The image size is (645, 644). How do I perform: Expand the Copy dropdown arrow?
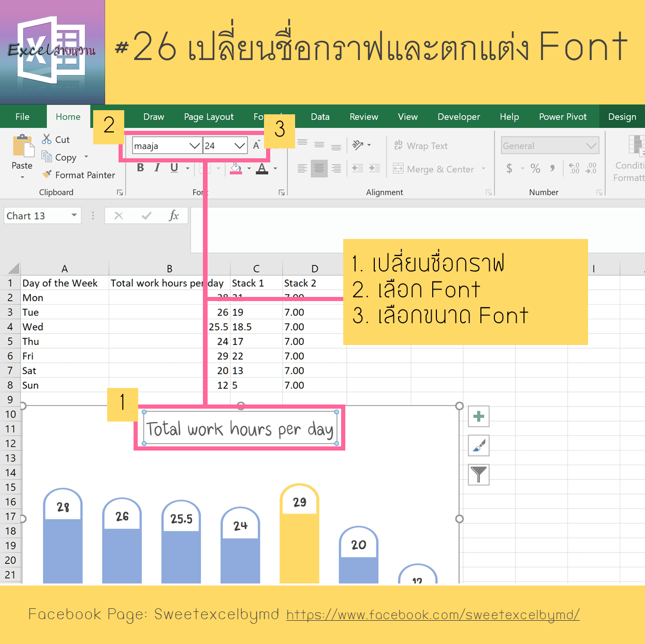point(86,157)
